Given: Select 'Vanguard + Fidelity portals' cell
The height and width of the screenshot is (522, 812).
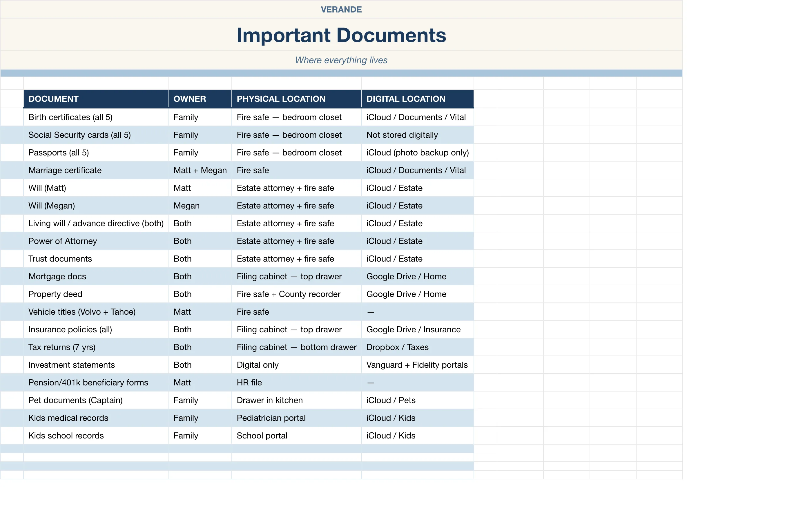Looking at the screenshot, I should point(418,365).
